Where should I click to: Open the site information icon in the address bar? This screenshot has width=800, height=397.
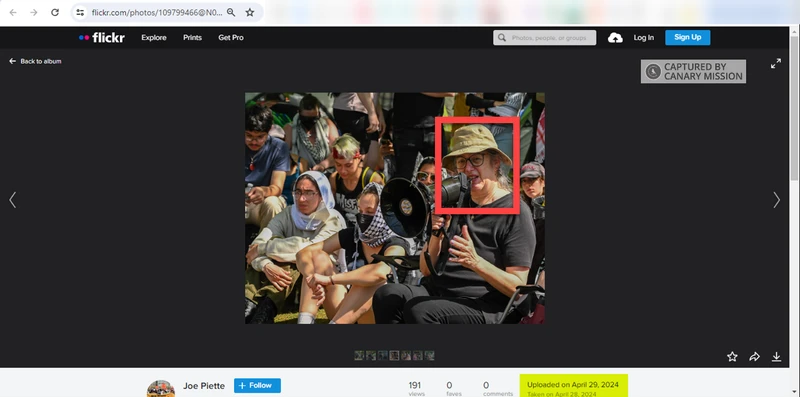click(x=80, y=12)
